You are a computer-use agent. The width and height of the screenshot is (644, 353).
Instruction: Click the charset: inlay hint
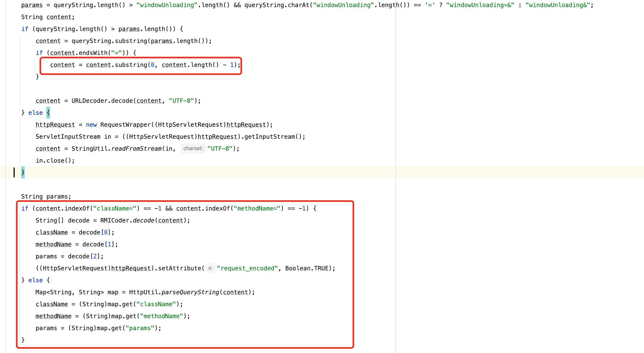(x=193, y=148)
